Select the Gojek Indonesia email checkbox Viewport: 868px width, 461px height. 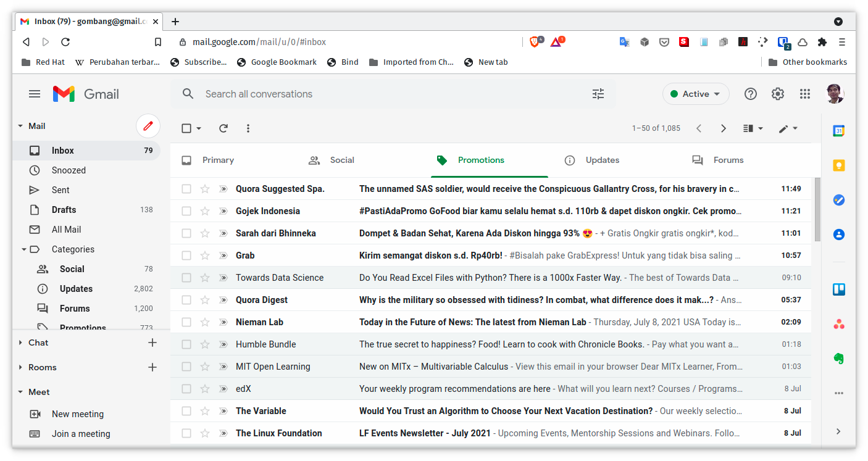(186, 211)
